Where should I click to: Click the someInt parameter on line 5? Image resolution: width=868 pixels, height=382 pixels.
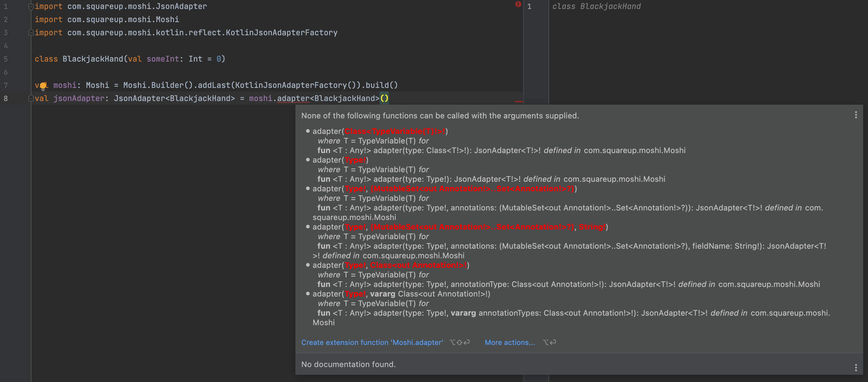tap(163, 59)
